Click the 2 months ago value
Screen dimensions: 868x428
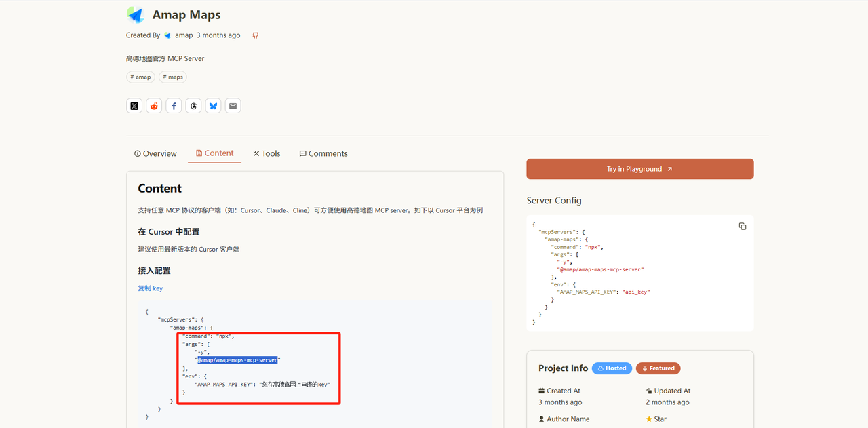tap(668, 402)
